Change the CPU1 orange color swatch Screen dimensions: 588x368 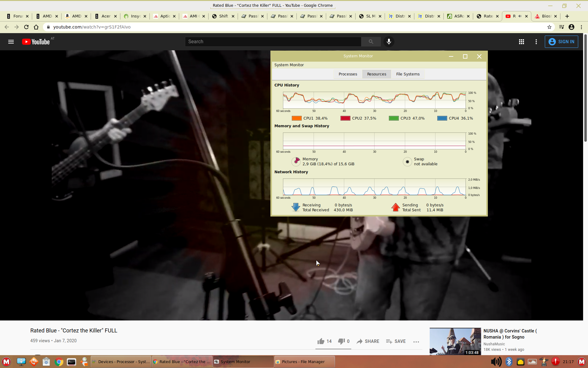point(297,118)
